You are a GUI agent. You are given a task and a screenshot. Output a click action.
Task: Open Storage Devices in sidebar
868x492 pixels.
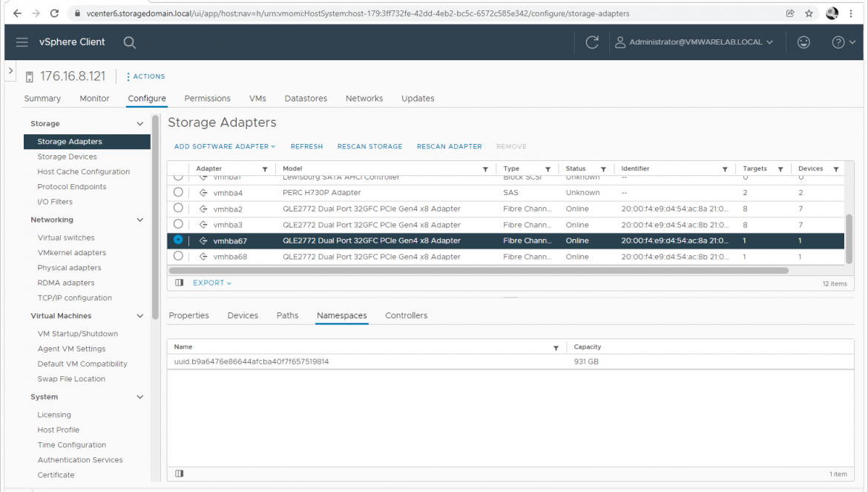(67, 157)
